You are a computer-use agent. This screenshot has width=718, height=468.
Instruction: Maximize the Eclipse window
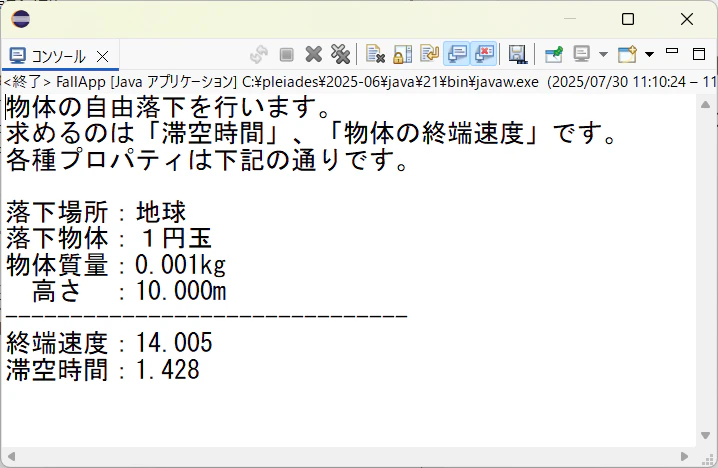(x=628, y=19)
